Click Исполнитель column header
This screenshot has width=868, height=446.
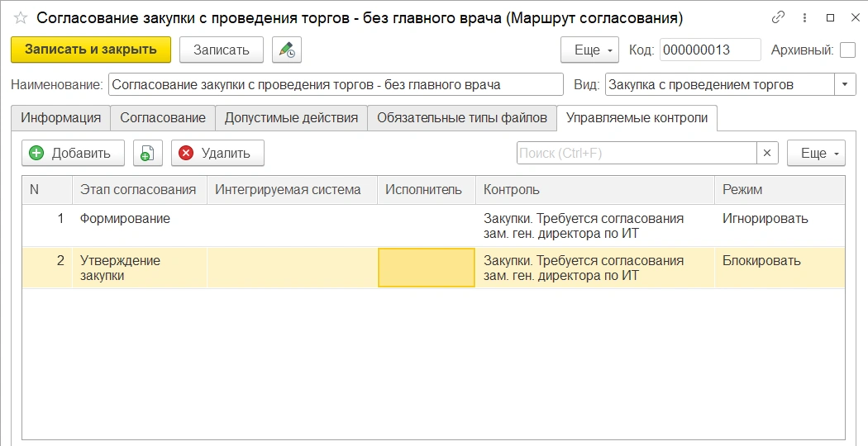427,190
